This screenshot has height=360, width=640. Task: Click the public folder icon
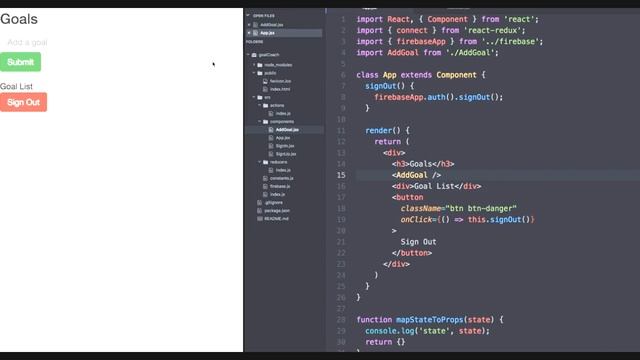click(260, 73)
